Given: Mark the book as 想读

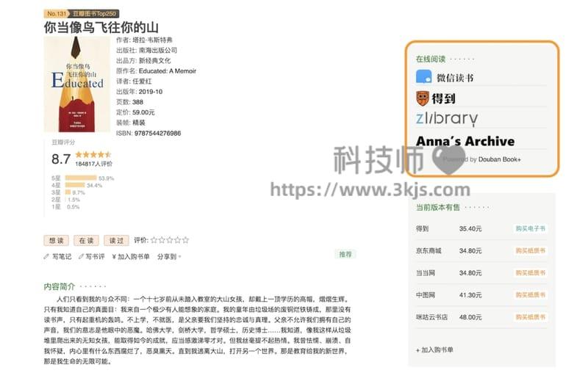Looking at the screenshot, I should [x=57, y=240].
